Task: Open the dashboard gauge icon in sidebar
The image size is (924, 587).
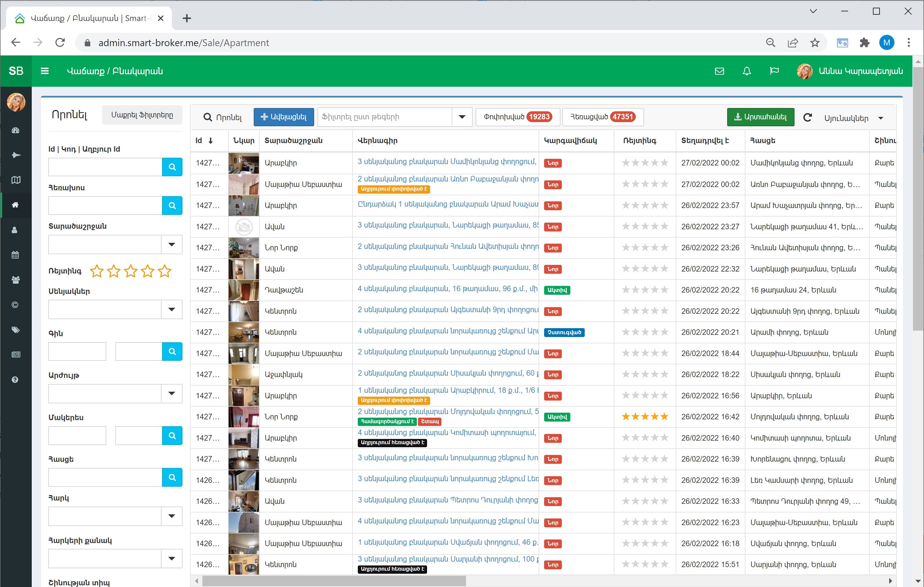Action: 15,131
